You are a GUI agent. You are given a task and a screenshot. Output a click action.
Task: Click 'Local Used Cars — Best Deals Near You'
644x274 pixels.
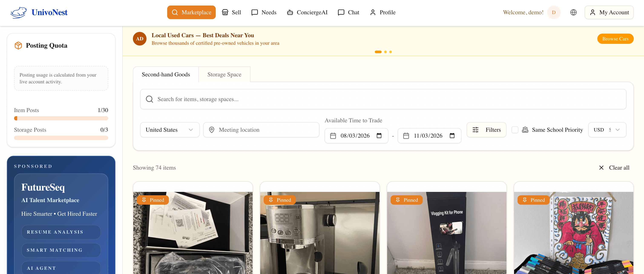point(203,35)
